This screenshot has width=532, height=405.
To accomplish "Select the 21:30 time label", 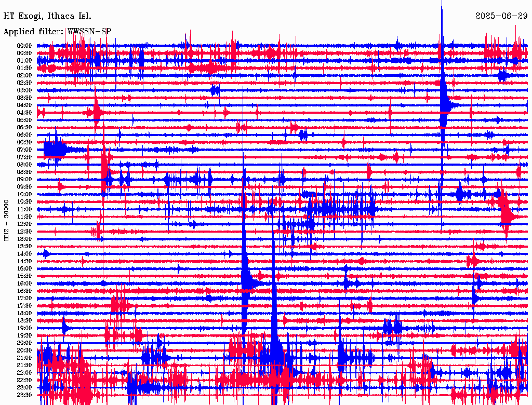I will pos(24,366).
